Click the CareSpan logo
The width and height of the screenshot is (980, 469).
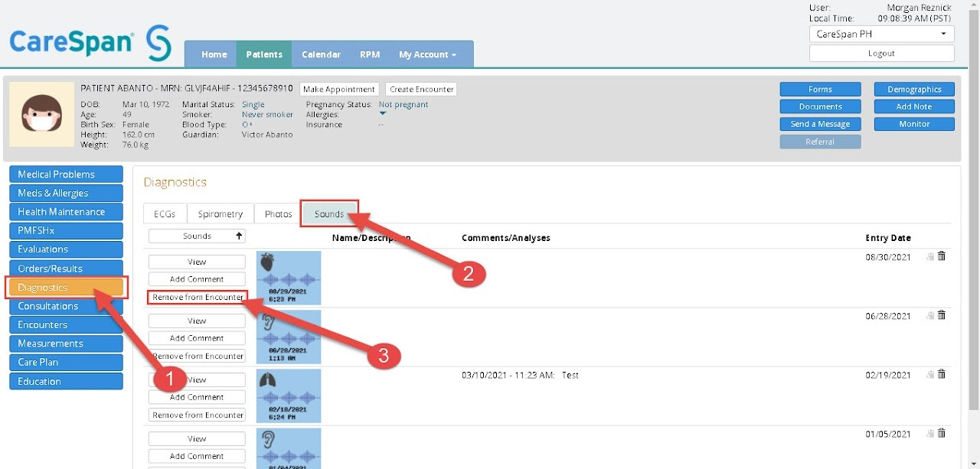pyautogui.click(x=90, y=42)
